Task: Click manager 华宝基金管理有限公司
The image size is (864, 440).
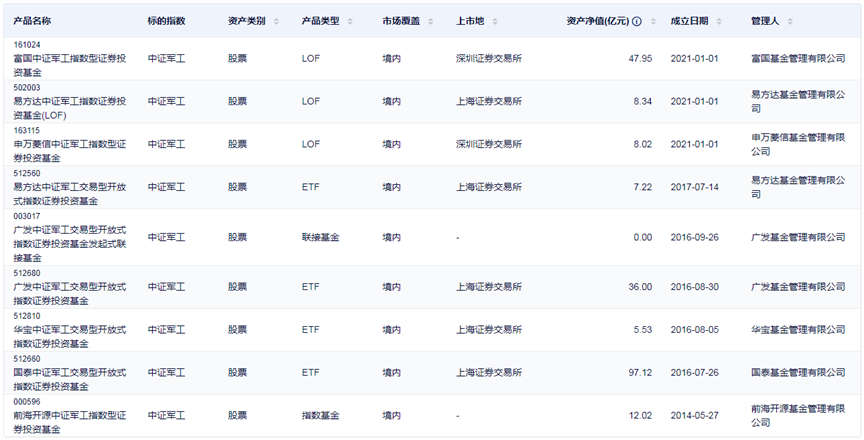Action: (798, 330)
